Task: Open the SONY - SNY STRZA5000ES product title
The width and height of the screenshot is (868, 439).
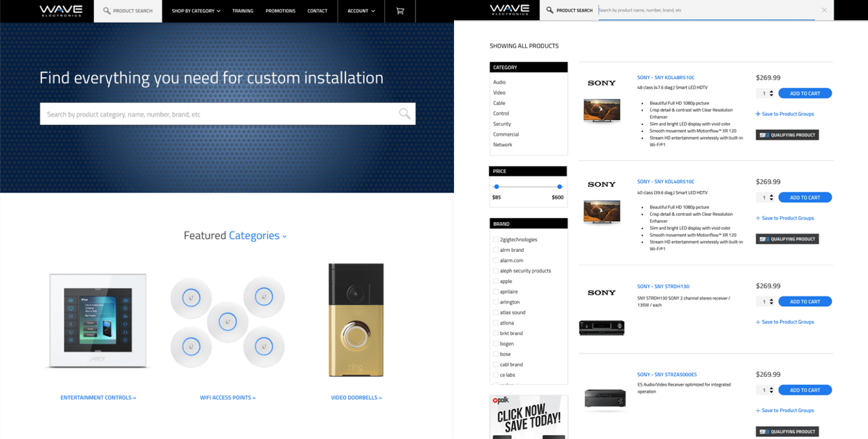Action: pyautogui.click(x=667, y=374)
